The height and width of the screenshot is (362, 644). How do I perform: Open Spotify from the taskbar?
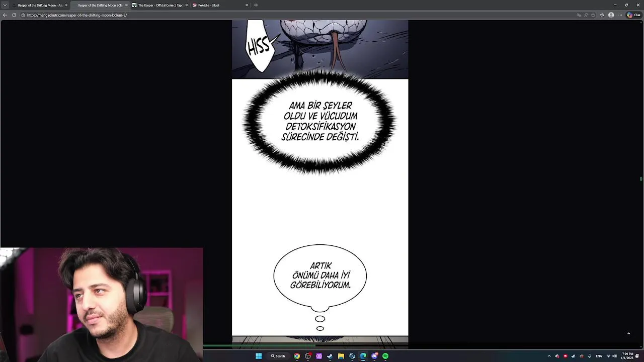pos(385,356)
